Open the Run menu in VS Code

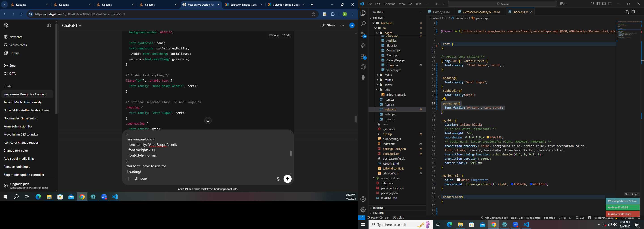click(x=419, y=4)
